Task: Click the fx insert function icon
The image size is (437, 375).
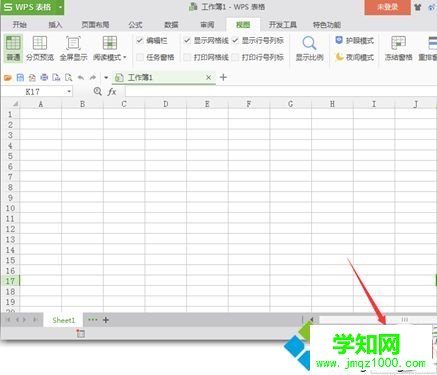Action: pos(112,92)
